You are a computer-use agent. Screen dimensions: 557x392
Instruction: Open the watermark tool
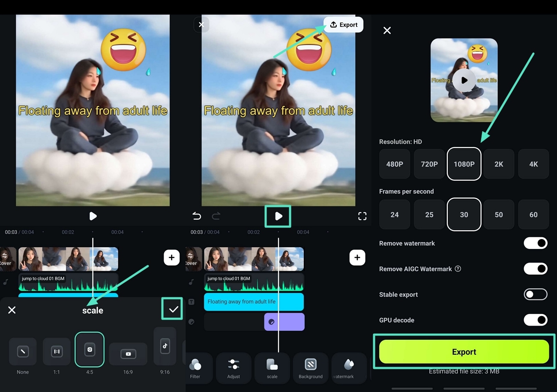(349, 368)
